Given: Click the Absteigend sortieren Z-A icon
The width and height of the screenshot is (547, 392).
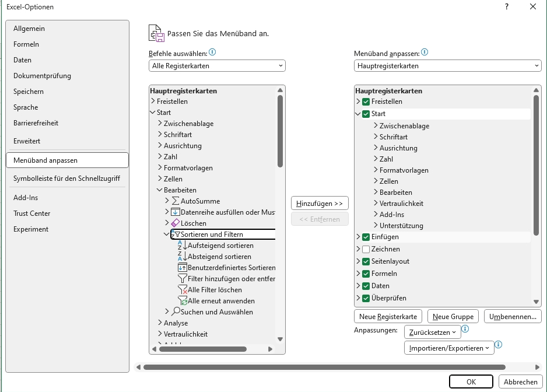Looking at the screenshot, I should [183, 257].
